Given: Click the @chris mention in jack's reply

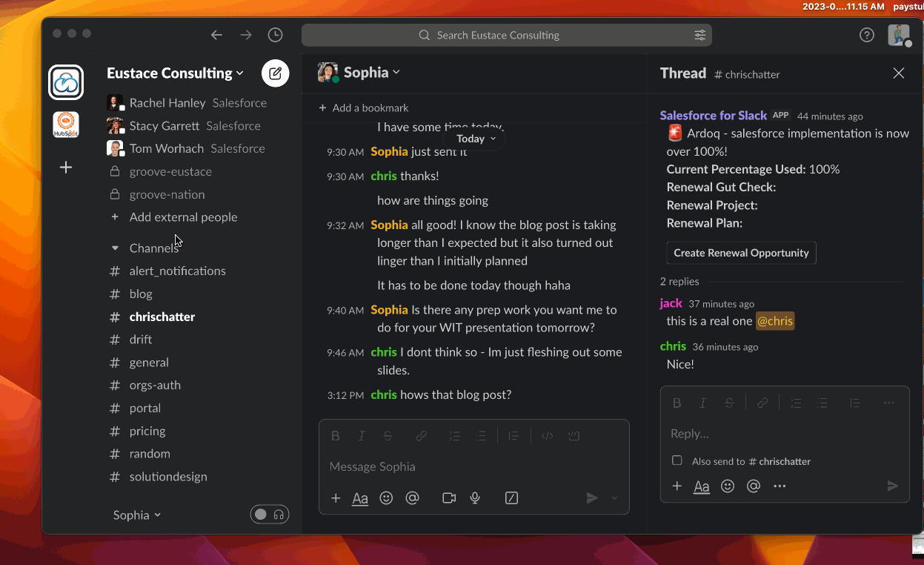Looking at the screenshot, I should point(775,321).
